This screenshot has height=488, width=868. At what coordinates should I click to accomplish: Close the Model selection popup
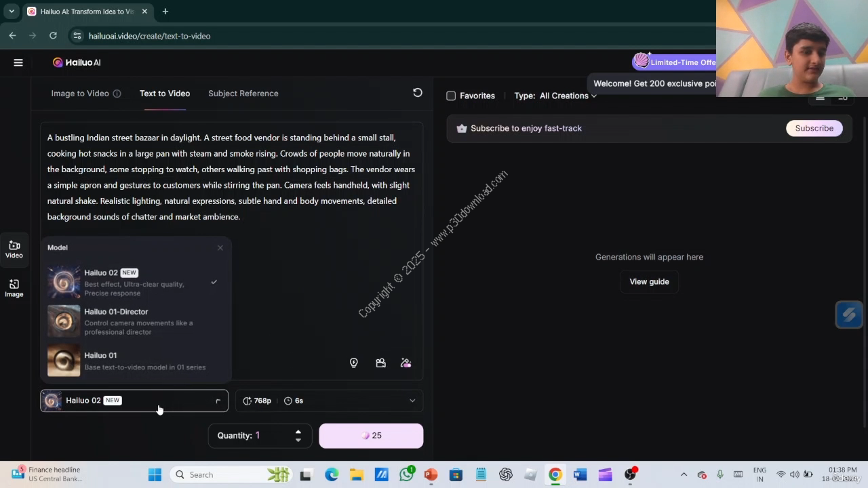pyautogui.click(x=220, y=248)
